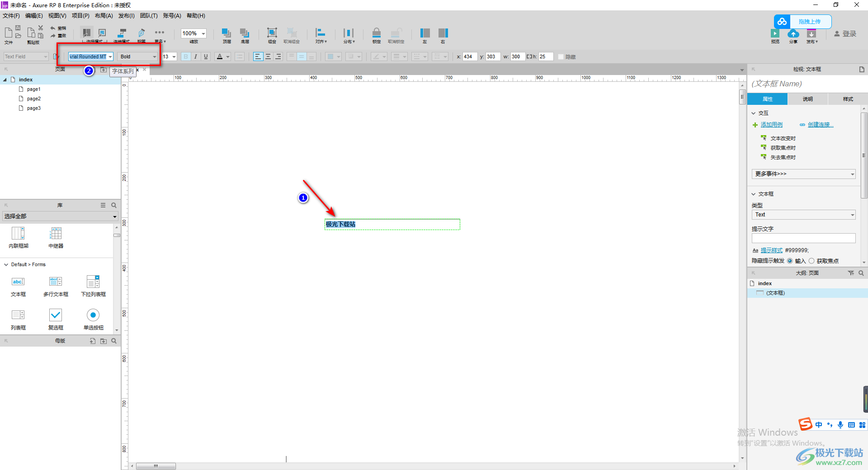868x470 pixels.
Task: Align text right button
Action: coord(278,56)
